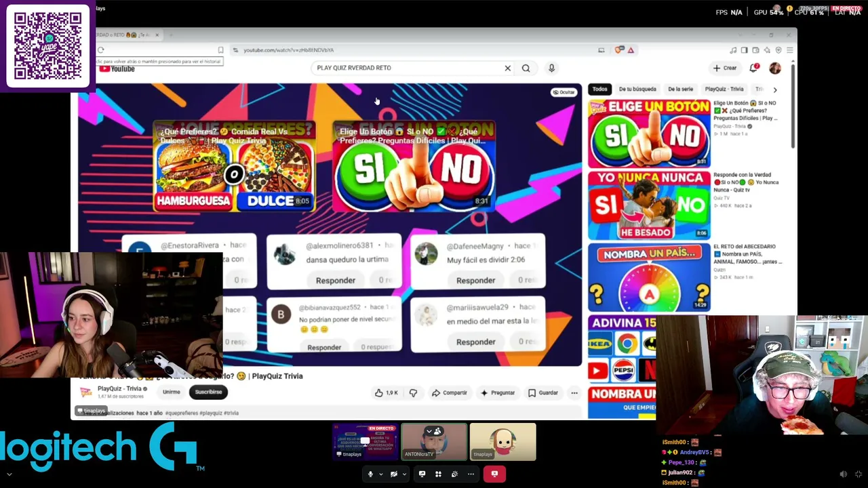868x488 pixels.
Task: Start voice search with the microphone icon
Action: point(551,68)
